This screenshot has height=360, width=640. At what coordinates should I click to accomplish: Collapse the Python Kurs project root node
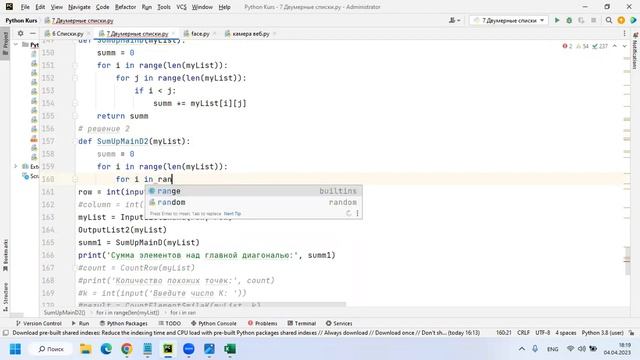pos(16,44)
